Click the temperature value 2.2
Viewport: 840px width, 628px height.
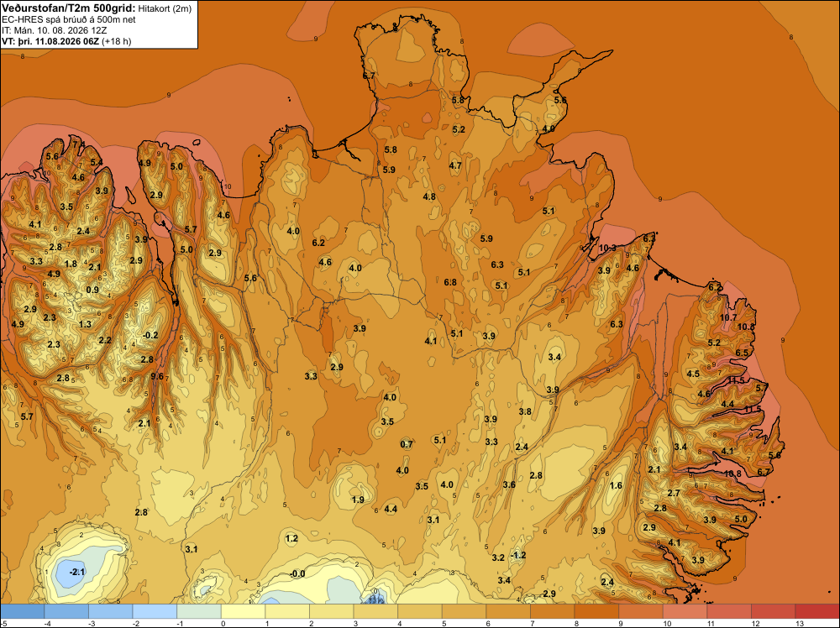point(105,340)
